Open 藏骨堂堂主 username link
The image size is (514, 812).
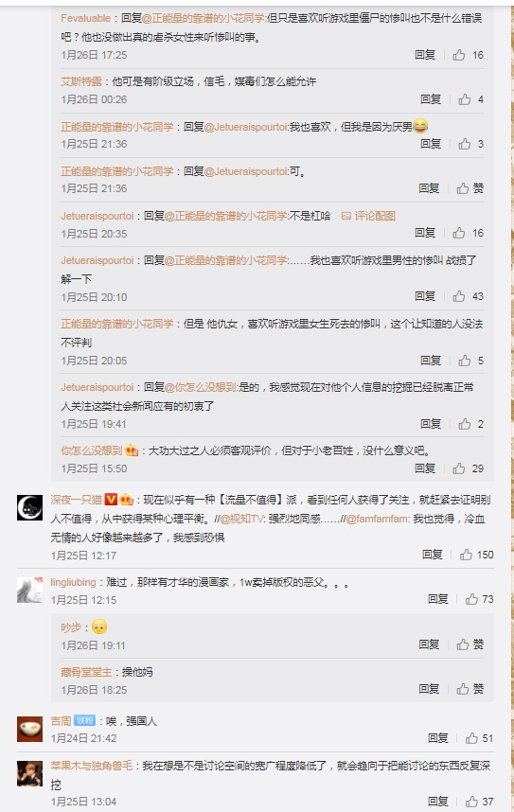pos(86,672)
